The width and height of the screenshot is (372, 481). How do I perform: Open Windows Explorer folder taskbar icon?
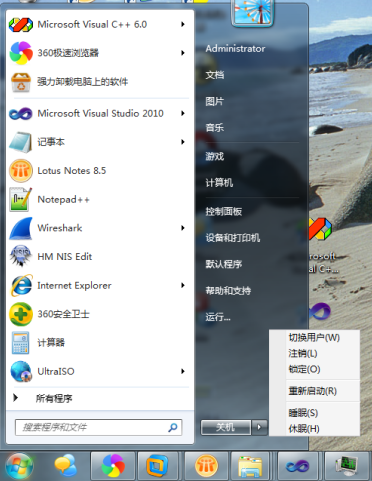coord(250,466)
